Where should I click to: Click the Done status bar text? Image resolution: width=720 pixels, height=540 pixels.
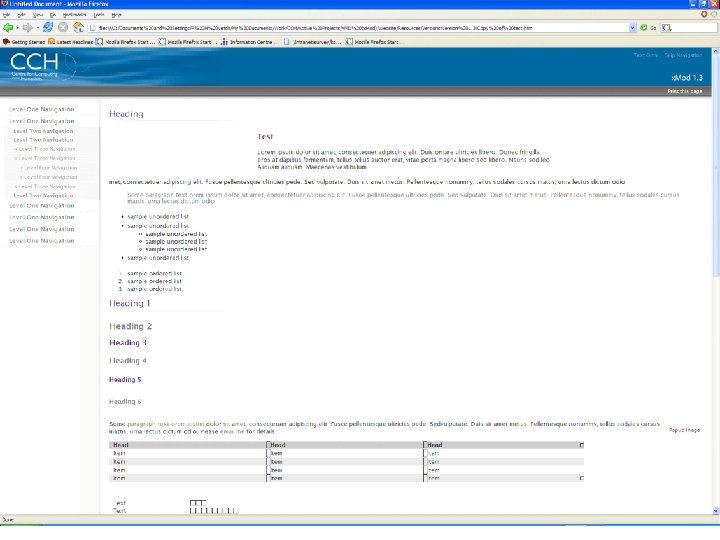tap(8, 519)
